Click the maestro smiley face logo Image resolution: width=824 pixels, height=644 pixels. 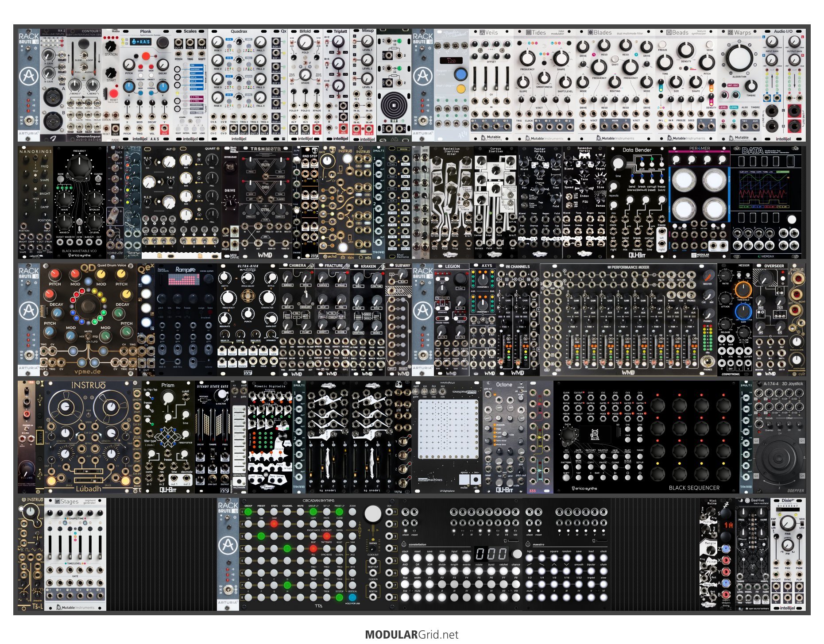[x=529, y=544]
